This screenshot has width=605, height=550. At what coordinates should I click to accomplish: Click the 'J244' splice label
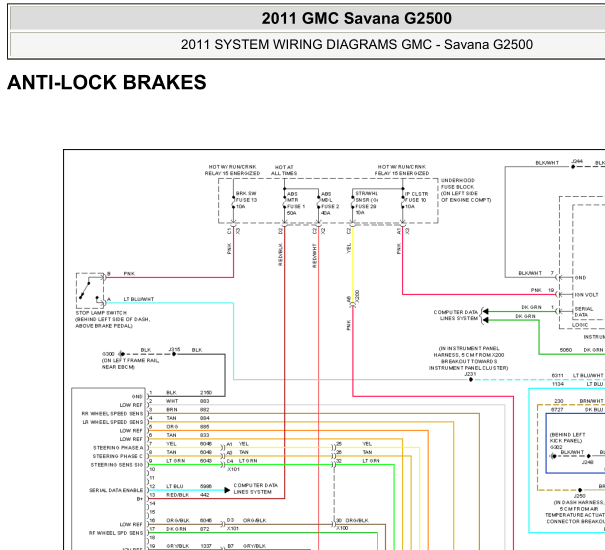(x=577, y=161)
